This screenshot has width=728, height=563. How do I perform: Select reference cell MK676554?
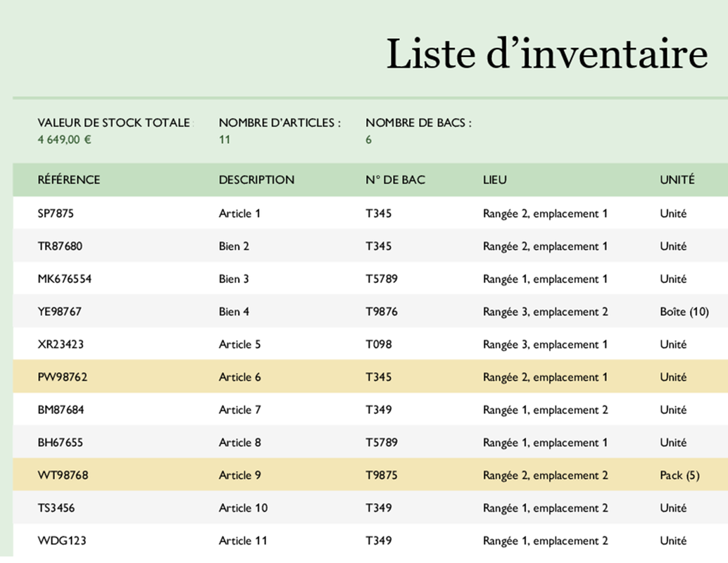point(65,279)
